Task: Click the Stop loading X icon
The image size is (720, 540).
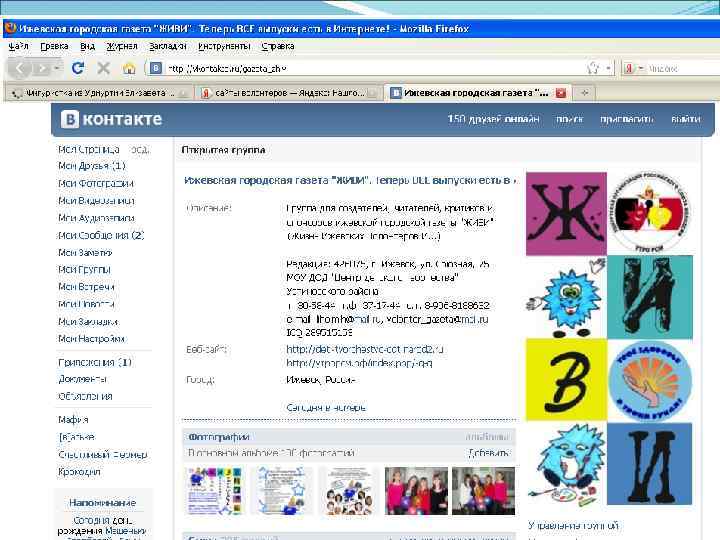Action: pyautogui.click(x=104, y=68)
